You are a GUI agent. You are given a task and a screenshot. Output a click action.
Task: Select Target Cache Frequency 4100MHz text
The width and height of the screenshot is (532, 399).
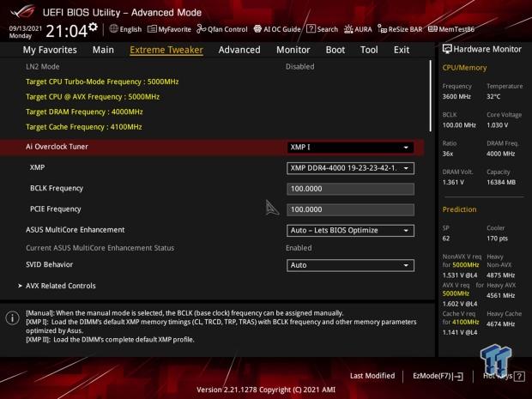click(84, 127)
